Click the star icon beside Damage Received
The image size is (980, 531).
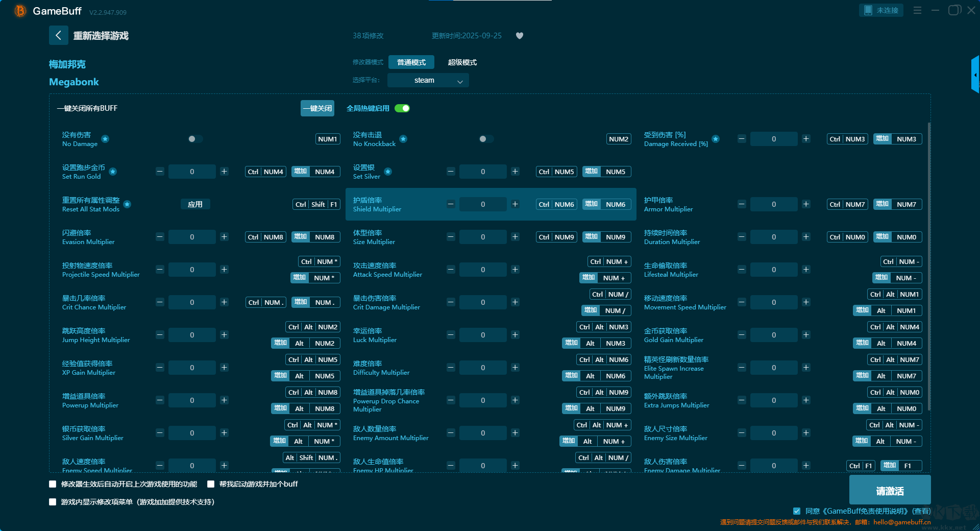coord(716,139)
